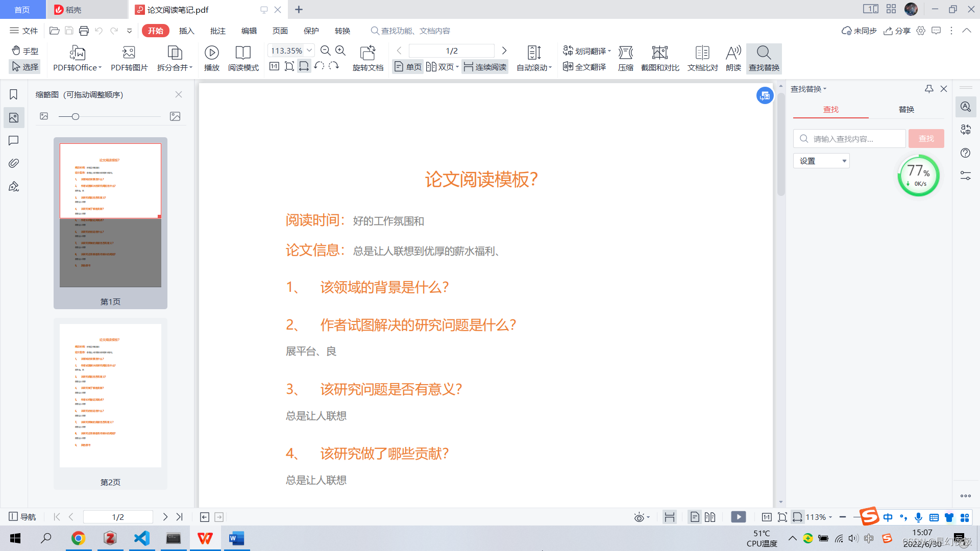Viewport: 980px width, 551px height.
Task: Open the 批注 ribbon tab
Action: coord(217,31)
